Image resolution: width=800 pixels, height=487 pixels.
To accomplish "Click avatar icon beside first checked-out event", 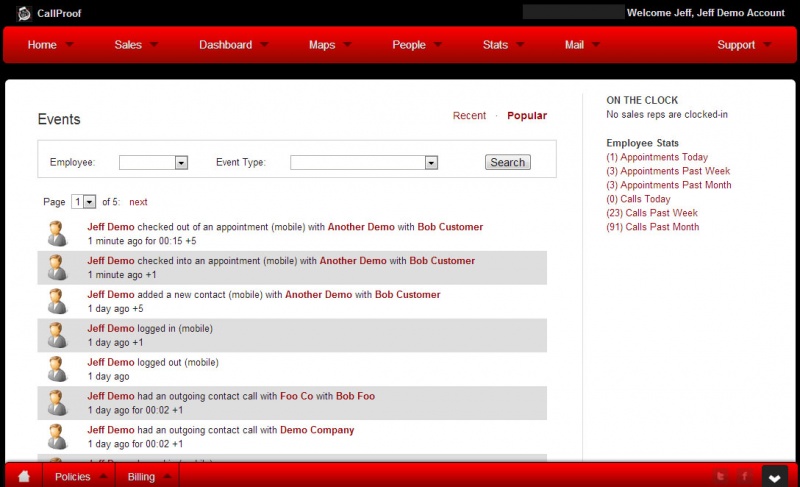I will (x=57, y=234).
